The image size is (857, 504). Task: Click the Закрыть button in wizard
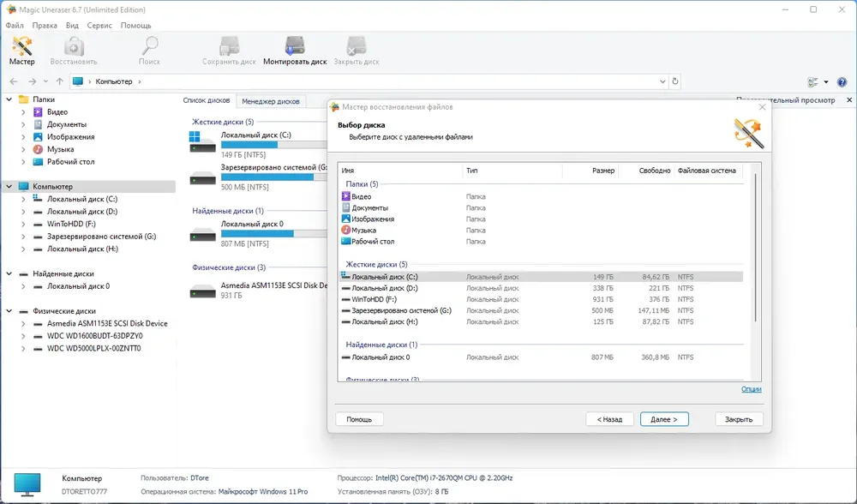(x=739, y=419)
